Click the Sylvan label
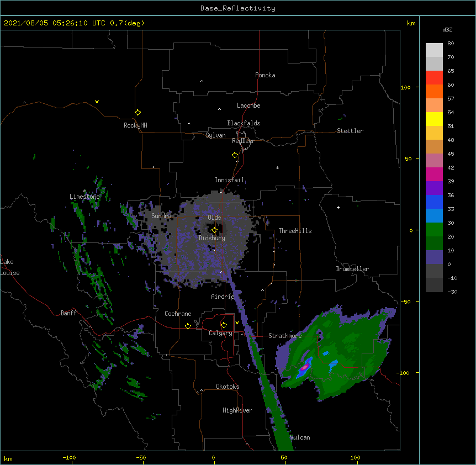Screen dimensions: 476x465 (x=215, y=135)
